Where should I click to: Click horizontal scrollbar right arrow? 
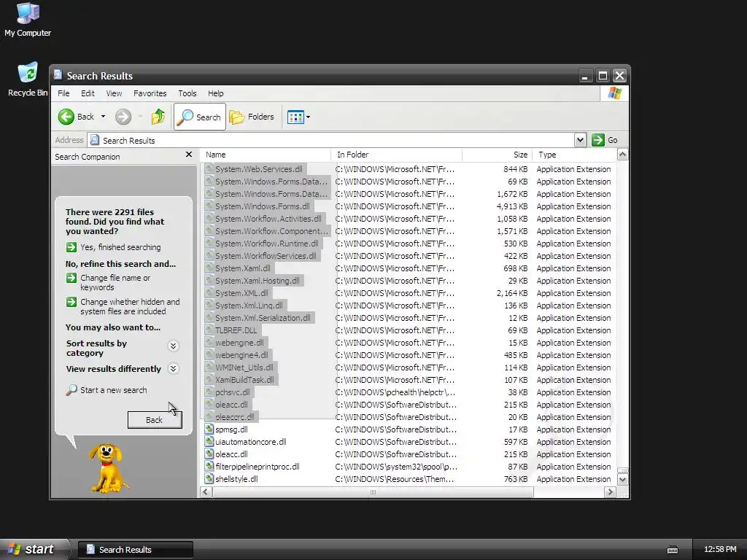610,492
